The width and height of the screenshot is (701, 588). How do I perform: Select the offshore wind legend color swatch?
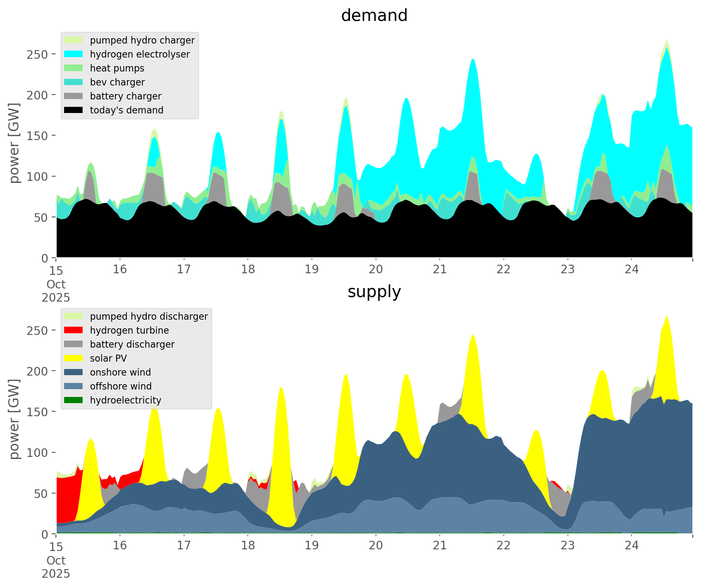tap(74, 386)
